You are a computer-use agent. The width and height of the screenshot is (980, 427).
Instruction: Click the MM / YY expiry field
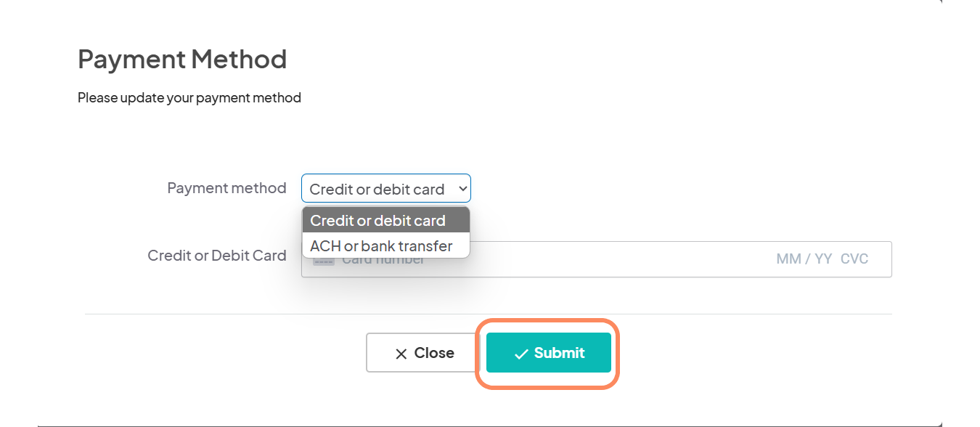point(804,259)
